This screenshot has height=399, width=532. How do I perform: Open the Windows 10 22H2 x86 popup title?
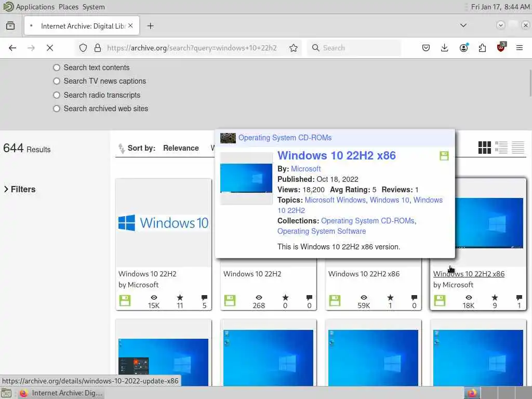pyautogui.click(x=337, y=155)
